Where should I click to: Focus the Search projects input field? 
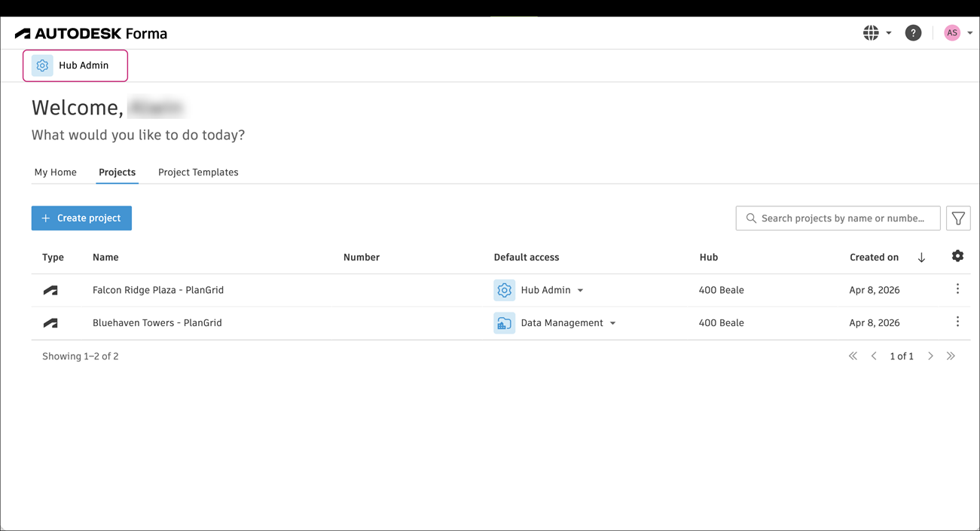[838, 218]
